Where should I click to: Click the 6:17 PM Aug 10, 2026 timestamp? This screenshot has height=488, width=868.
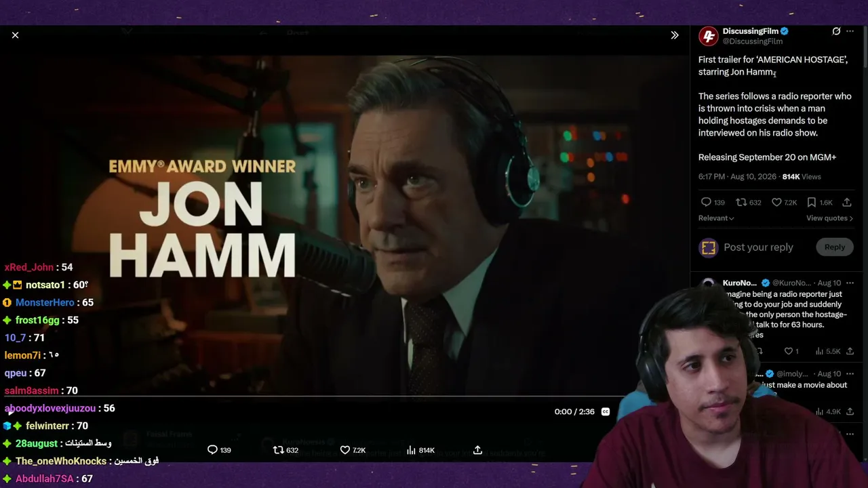coord(738,177)
